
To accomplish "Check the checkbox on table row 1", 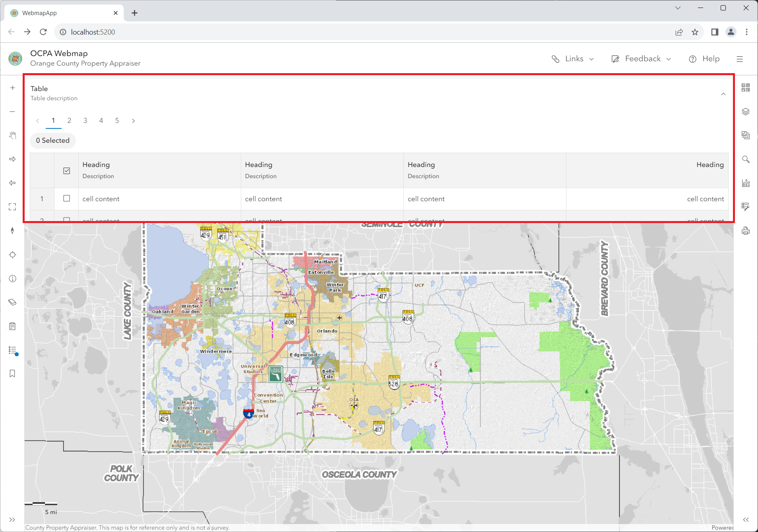I will click(x=66, y=198).
